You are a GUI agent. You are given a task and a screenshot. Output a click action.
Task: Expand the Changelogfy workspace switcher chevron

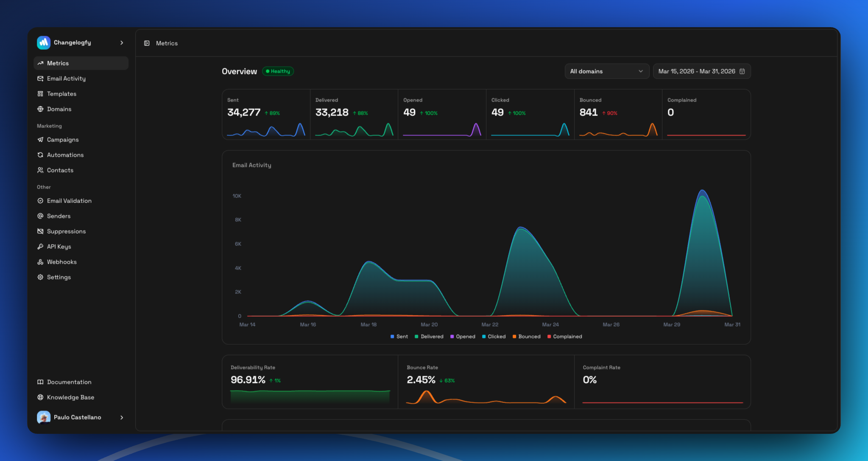(122, 42)
